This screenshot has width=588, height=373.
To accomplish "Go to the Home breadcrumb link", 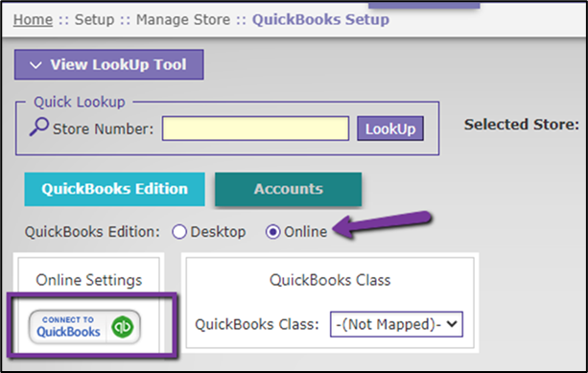I will coord(33,19).
